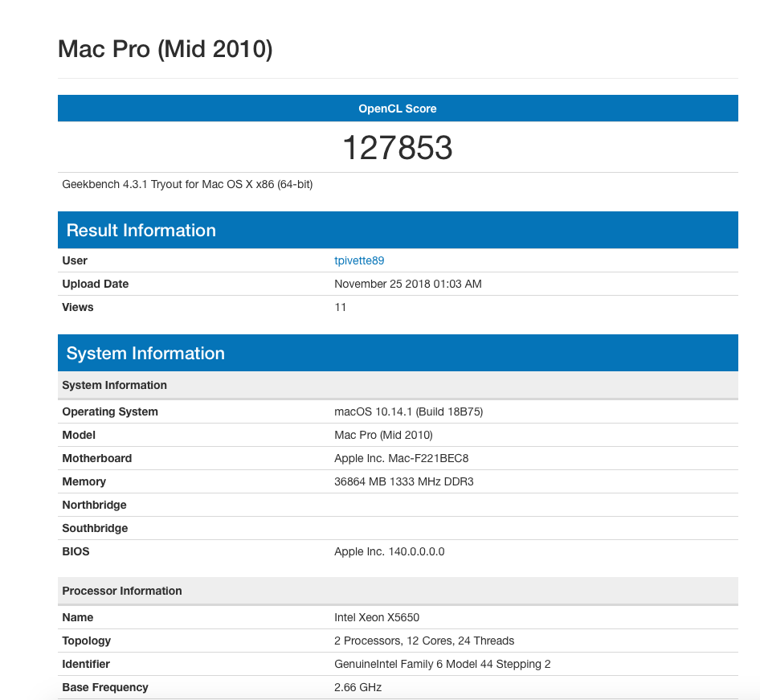The image size is (760, 700).
Task: Select Apple Inc. Mac-F221BEC8 motherboard value
Action: coord(402,459)
